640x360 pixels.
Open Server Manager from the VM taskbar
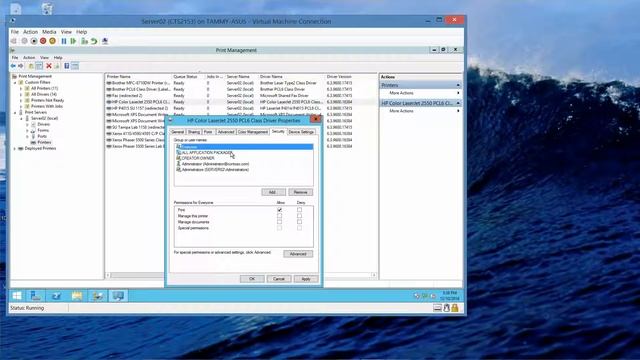pyautogui.click(x=36, y=296)
